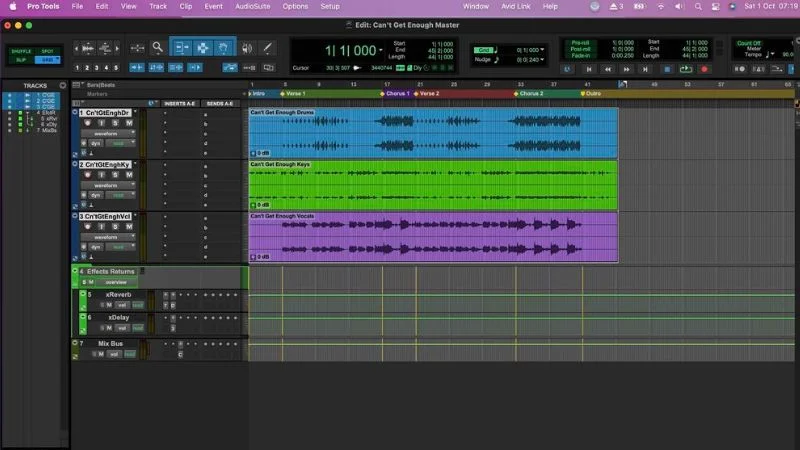The image size is (800, 450).
Task: Click the Layered Editing icon
Action: 268,67
